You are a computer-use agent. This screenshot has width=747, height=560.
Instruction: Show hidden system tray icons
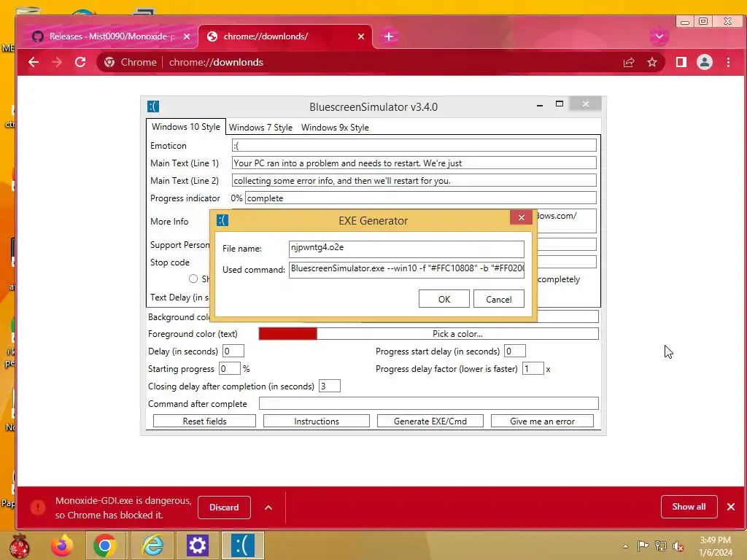click(625, 546)
